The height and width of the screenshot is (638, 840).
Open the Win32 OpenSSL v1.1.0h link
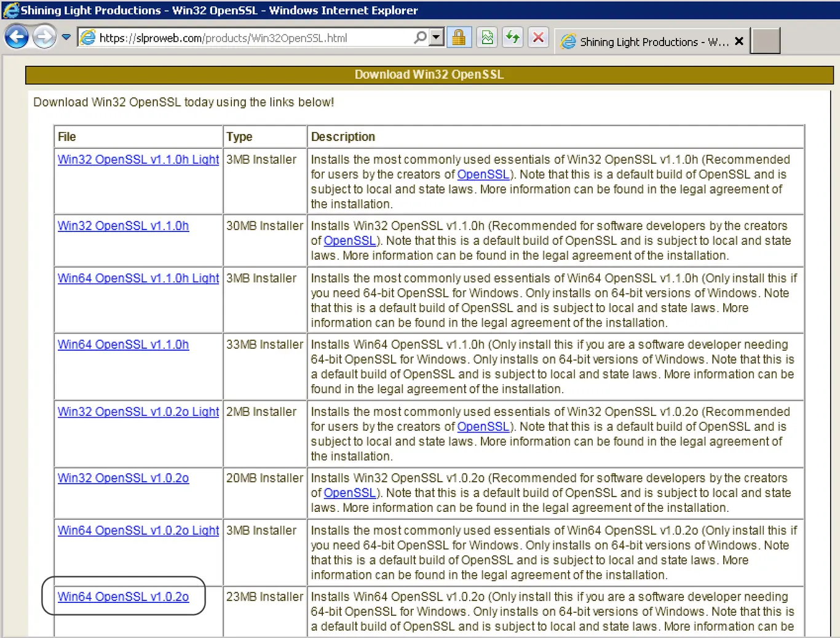124,226
